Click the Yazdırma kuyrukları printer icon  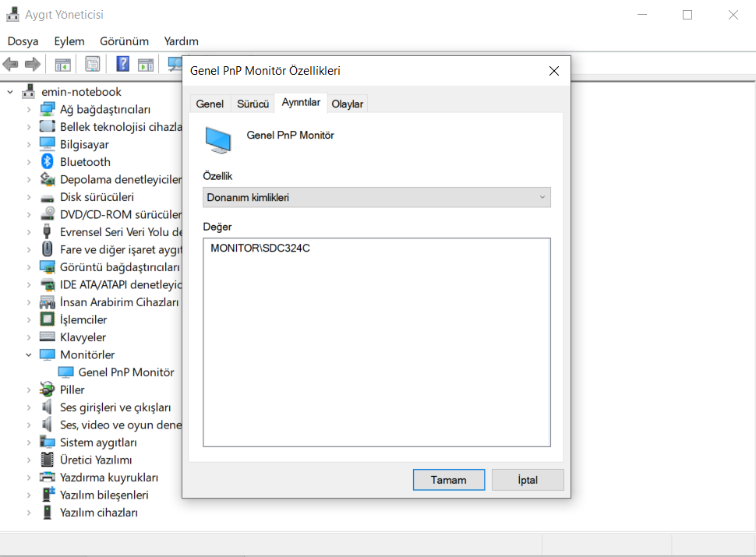point(48,477)
